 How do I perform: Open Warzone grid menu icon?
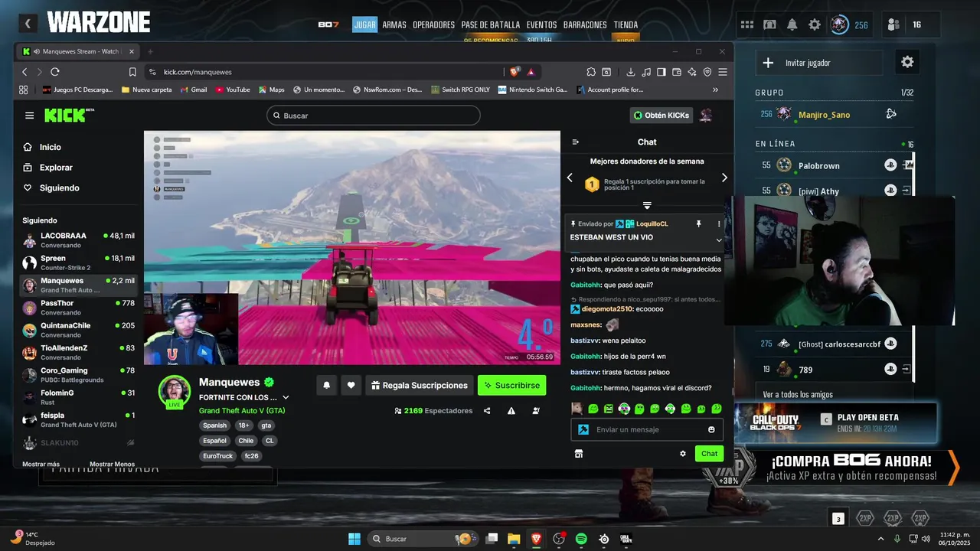click(x=747, y=24)
